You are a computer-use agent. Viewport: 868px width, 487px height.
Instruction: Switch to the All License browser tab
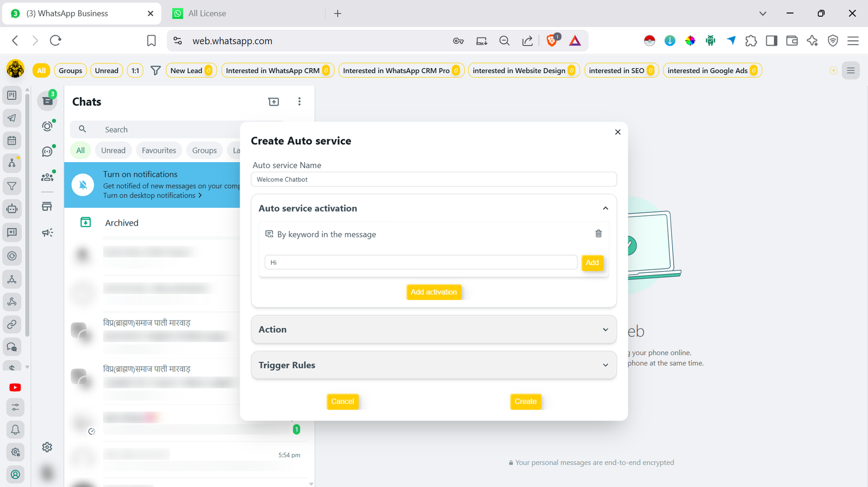point(207,14)
